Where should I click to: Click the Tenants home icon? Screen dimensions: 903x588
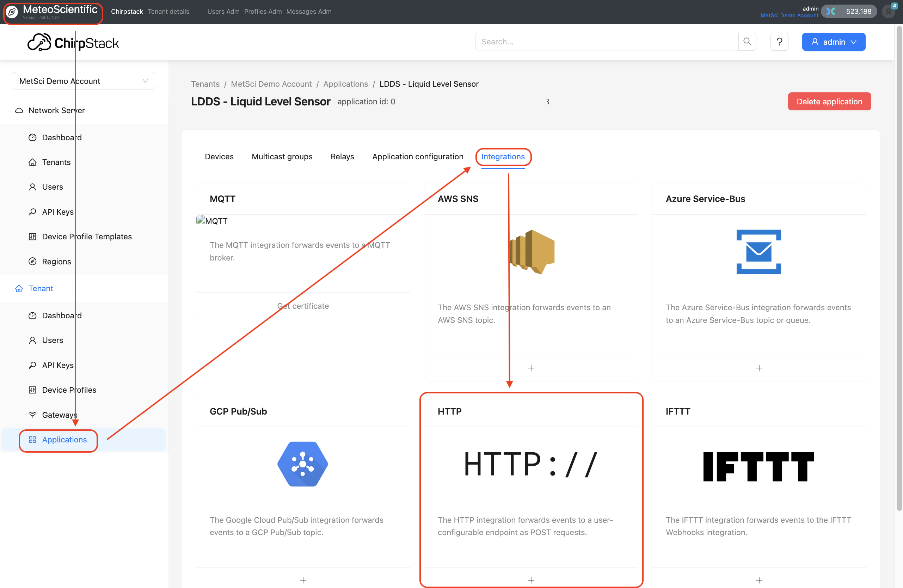(33, 163)
